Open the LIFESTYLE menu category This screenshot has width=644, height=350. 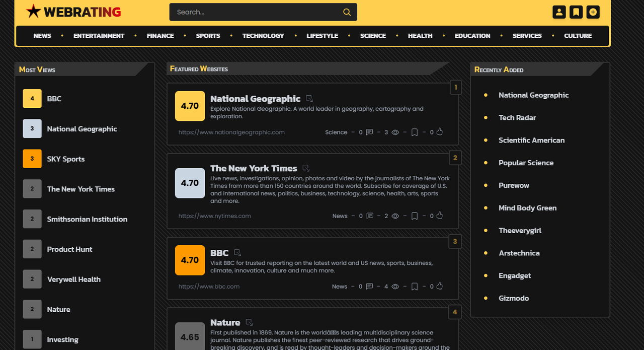322,36
